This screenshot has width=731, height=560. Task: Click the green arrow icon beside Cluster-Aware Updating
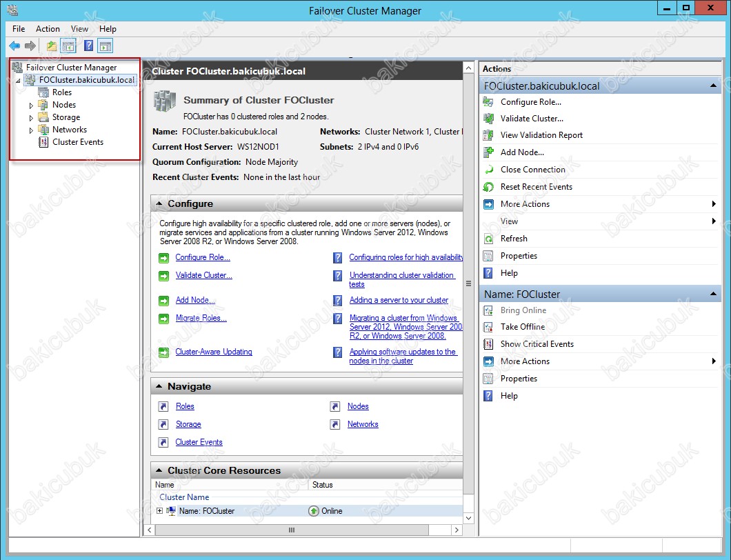pyautogui.click(x=163, y=352)
